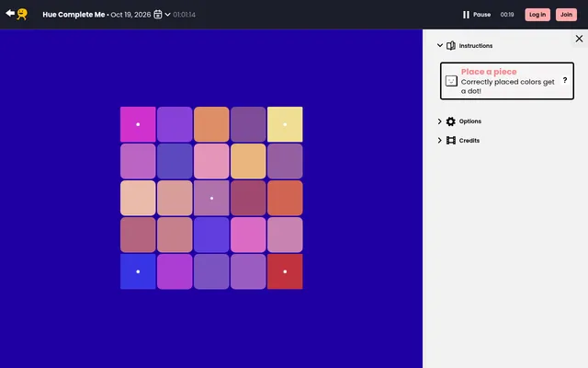The height and width of the screenshot is (368, 588).
Task: Click the 00:19 elapsed timer
Action: (x=506, y=15)
